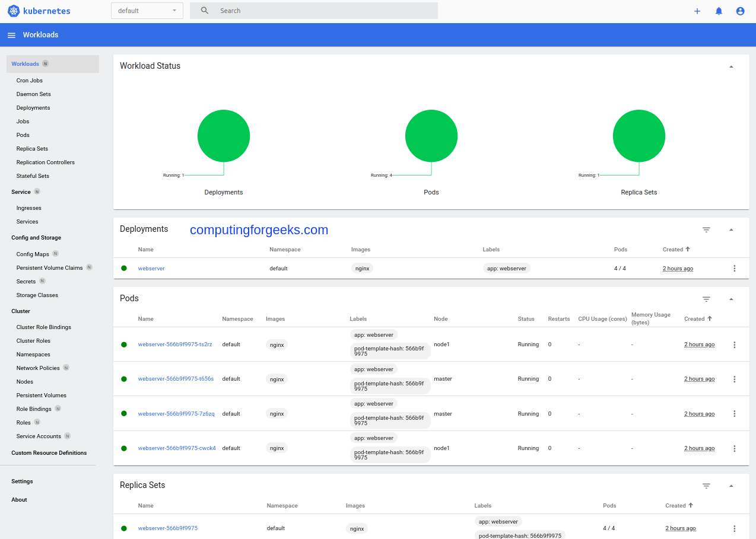Viewport: 756px width, 539px height.
Task: Open pod webserver-566b9f9975-t656s details
Action: [x=175, y=379]
